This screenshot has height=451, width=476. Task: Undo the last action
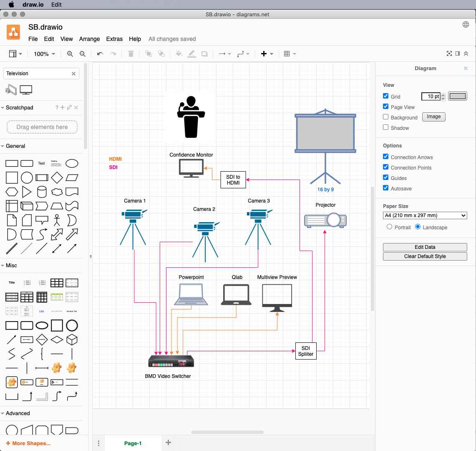pos(100,54)
